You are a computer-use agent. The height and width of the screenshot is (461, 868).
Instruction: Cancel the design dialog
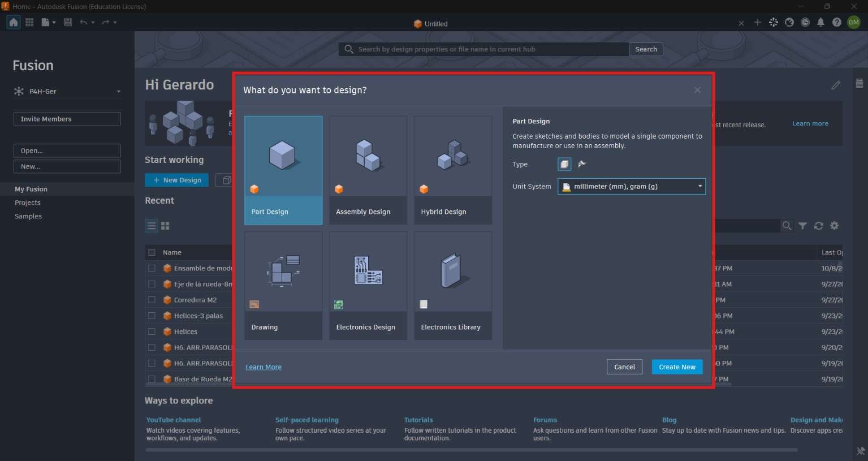pos(625,367)
